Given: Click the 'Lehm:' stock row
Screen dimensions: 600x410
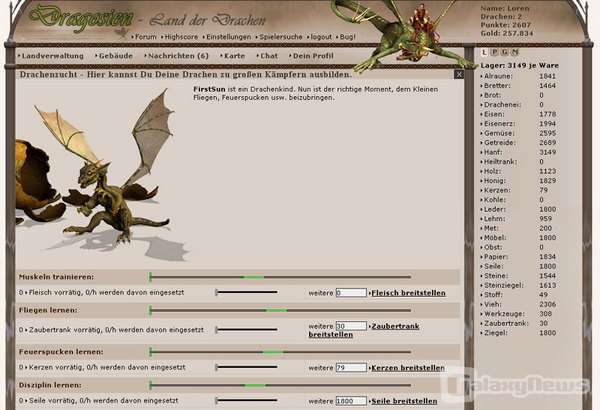Looking at the screenshot, I should [518, 219].
